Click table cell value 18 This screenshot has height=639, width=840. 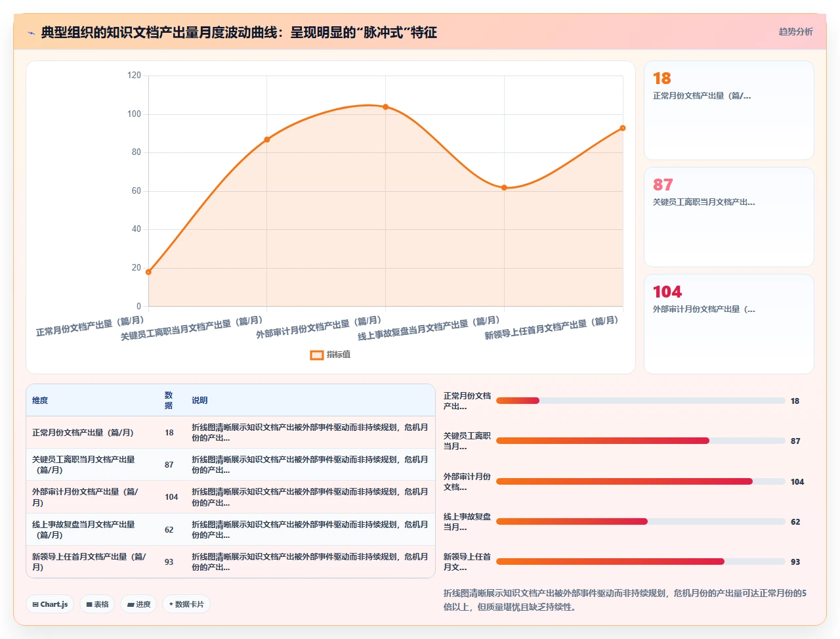[x=169, y=433]
